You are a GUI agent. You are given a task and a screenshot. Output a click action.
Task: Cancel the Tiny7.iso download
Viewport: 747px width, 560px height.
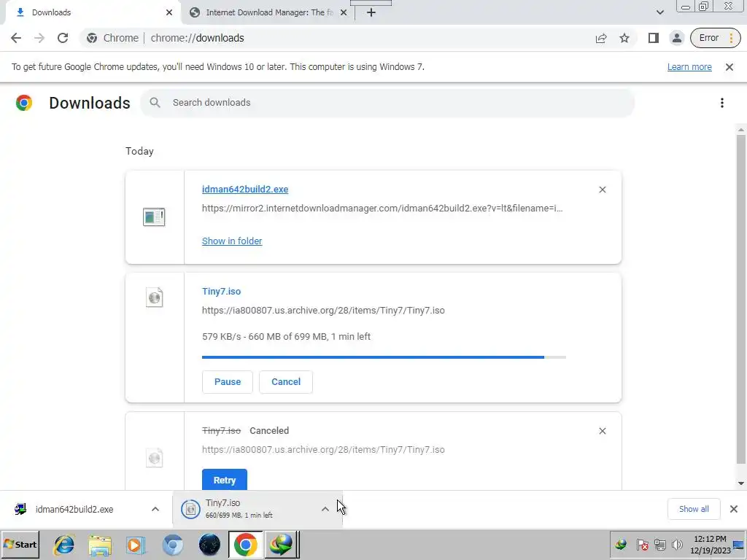286,382
